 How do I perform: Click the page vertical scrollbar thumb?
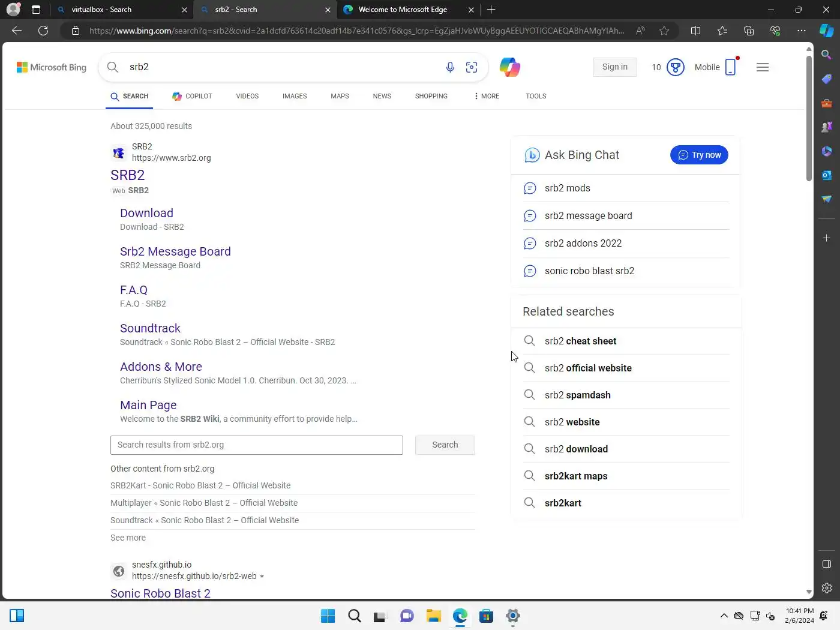pos(809,118)
